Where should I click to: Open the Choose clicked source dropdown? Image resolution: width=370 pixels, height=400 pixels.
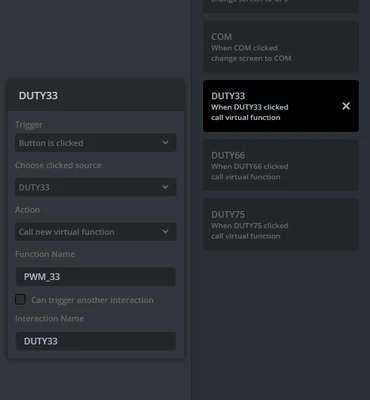tap(96, 187)
